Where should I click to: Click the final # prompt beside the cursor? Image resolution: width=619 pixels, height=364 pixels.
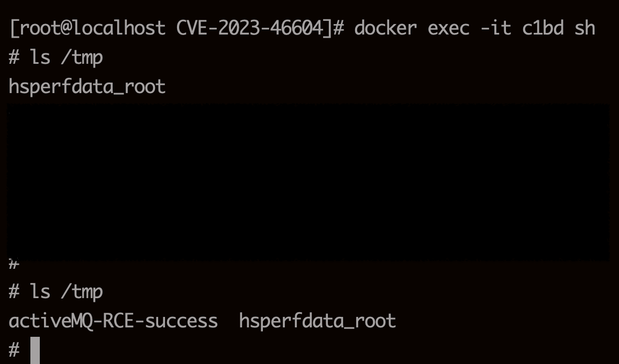[14, 350]
